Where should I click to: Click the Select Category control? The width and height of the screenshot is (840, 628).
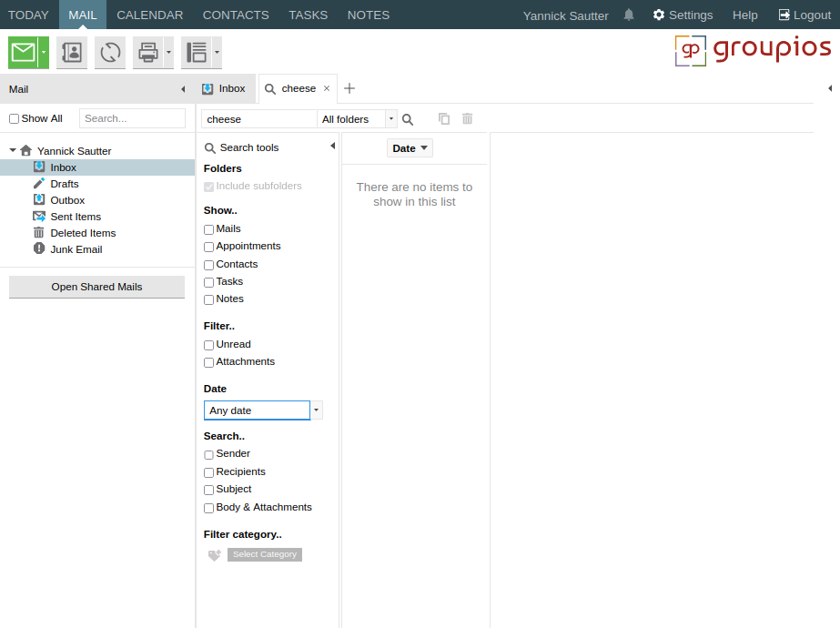point(264,554)
